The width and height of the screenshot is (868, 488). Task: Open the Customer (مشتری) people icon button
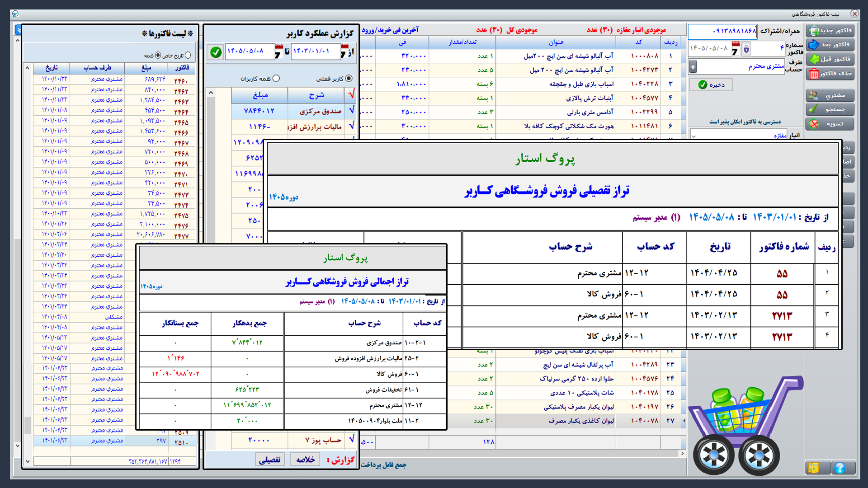tap(814, 95)
